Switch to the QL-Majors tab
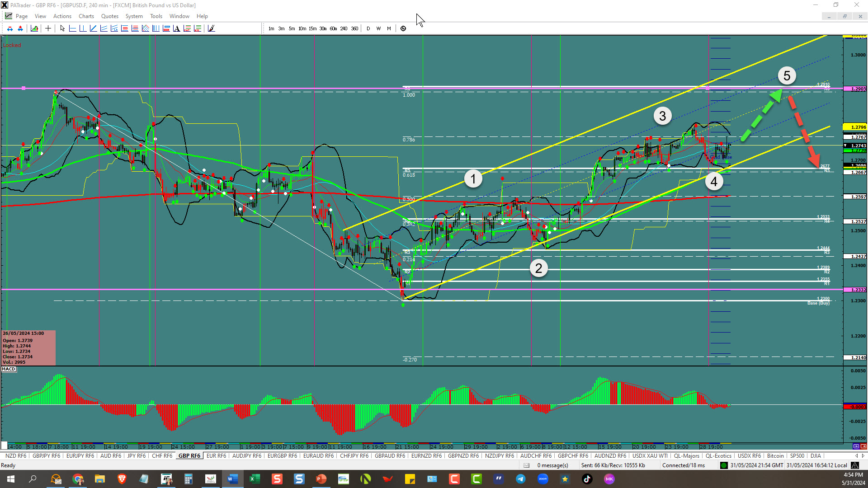 click(687, 456)
